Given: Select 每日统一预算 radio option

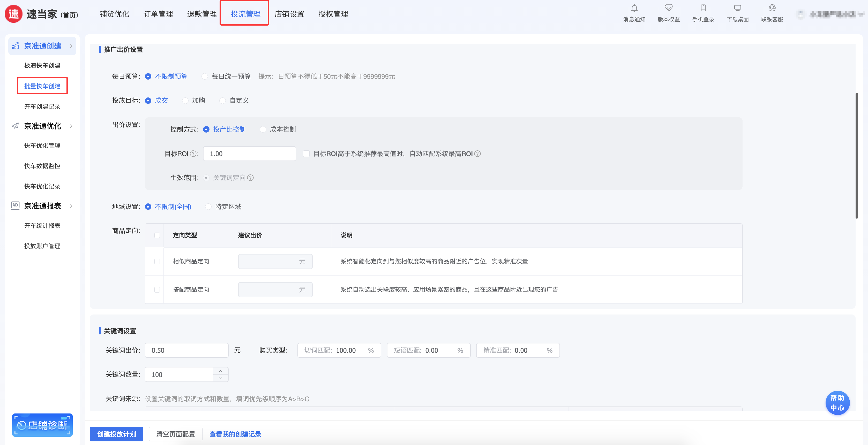Looking at the screenshot, I should (x=205, y=76).
